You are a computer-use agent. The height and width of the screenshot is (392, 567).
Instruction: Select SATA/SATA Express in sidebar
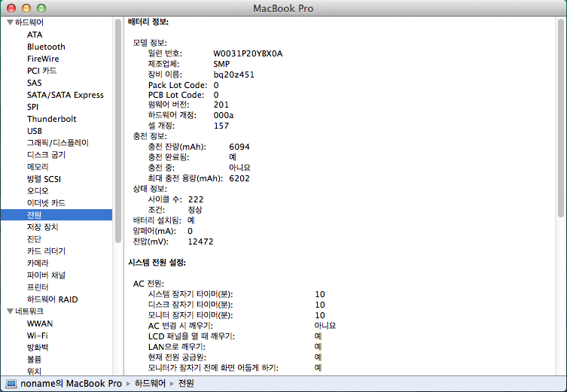(66, 95)
